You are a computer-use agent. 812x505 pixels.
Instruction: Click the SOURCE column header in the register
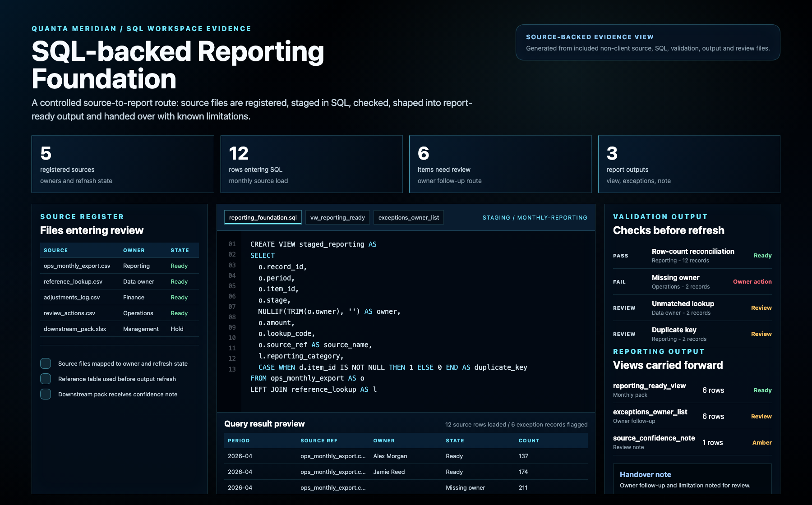coord(56,250)
